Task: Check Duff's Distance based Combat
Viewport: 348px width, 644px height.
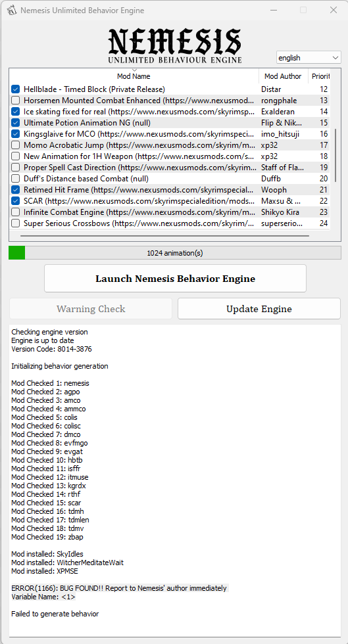Action: point(15,179)
